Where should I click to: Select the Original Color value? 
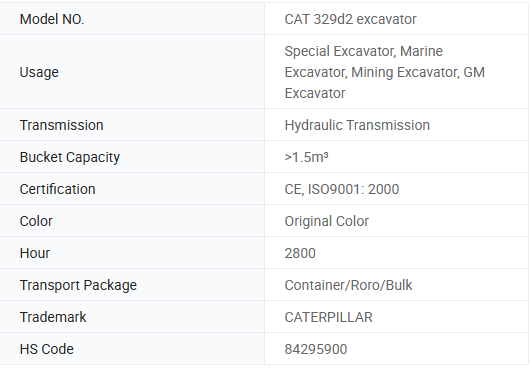point(326,221)
